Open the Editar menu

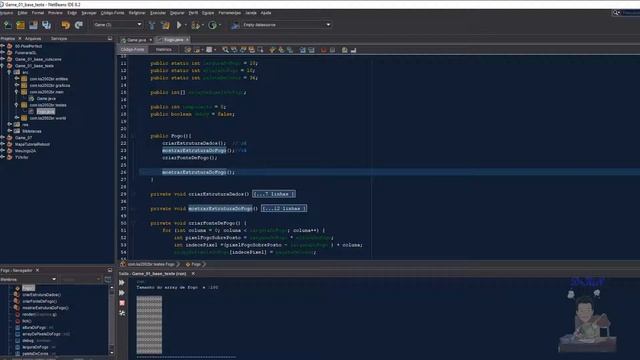click(23, 13)
